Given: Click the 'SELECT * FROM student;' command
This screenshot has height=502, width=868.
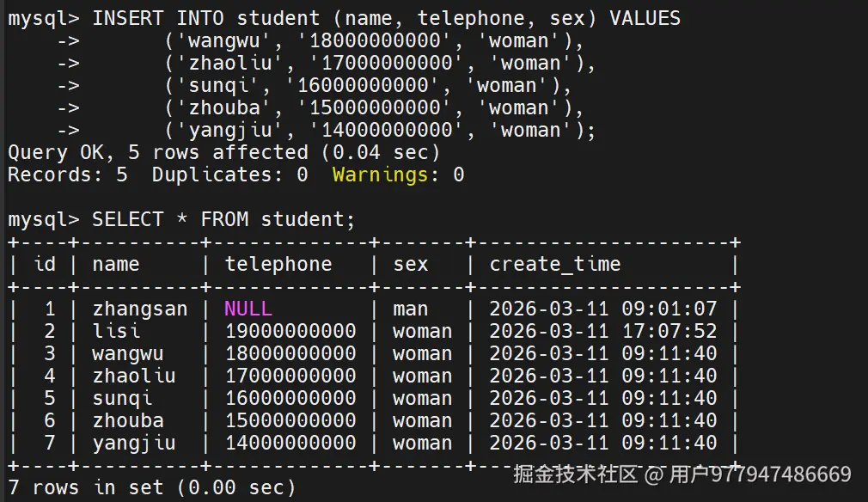Looking at the screenshot, I should [223, 220].
